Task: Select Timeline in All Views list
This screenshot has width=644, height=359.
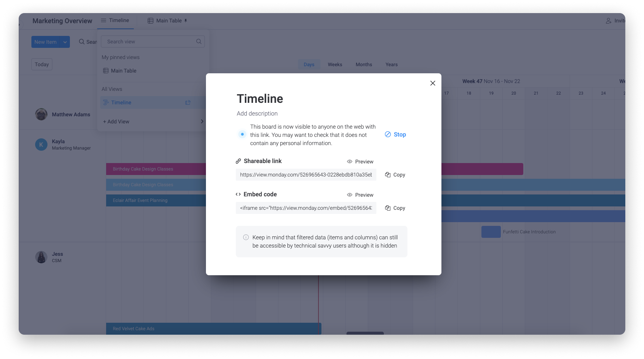Action: 151,102
